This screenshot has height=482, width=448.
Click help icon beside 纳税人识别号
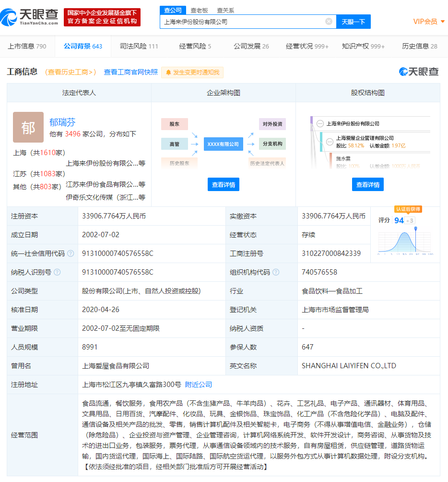point(57,272)
